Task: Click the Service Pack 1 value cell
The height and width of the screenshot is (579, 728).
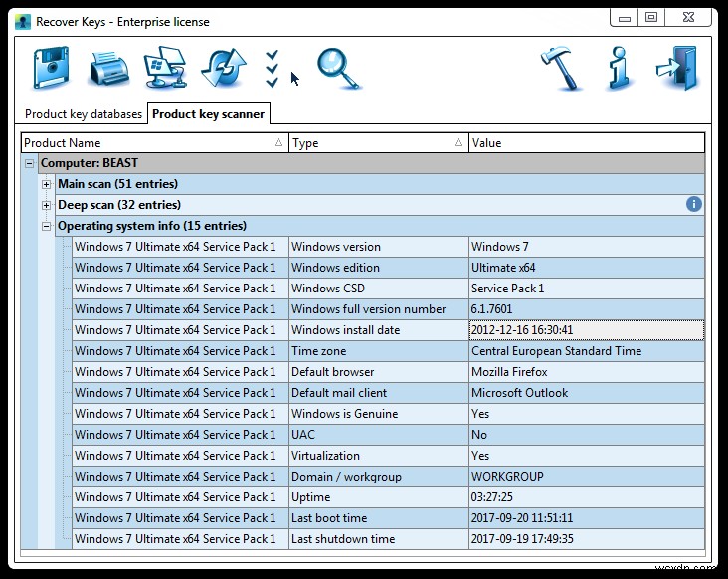Action: (587, 289)
